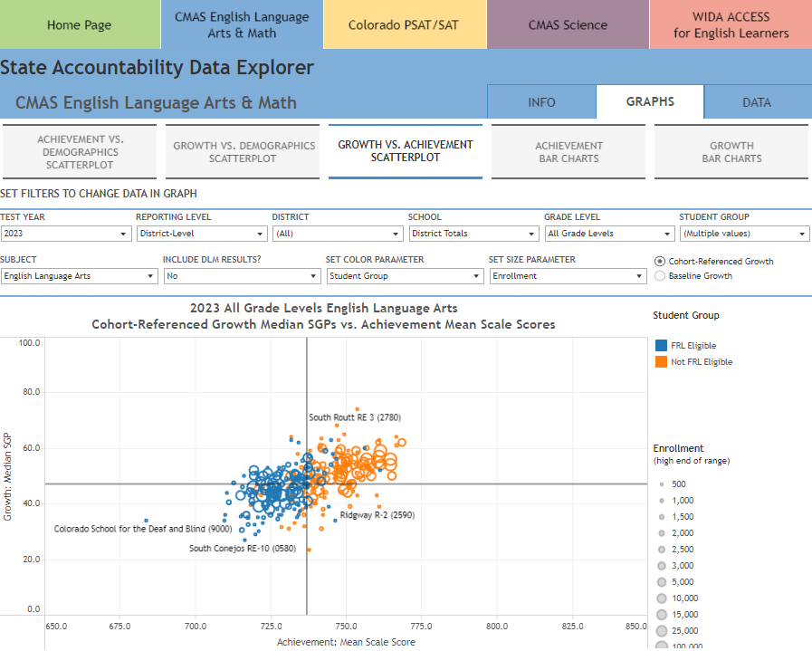Expand the Reporting Level dropdown

[x=201, y=234]
